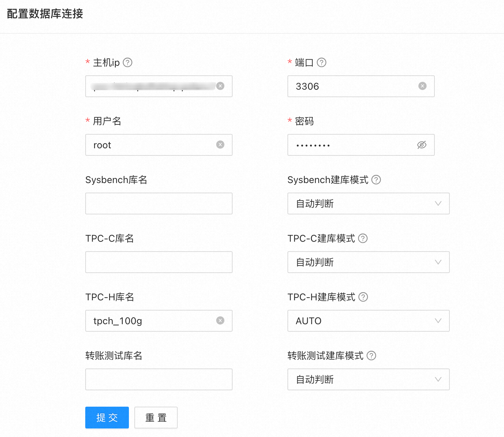Click into the TPC-C库名 input field

pos(159,262)
